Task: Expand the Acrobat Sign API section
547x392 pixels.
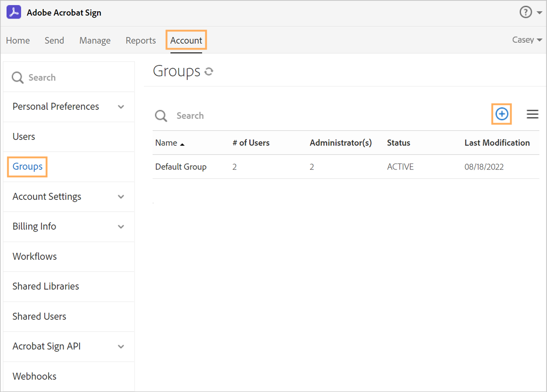Action: tap(121, 347)
